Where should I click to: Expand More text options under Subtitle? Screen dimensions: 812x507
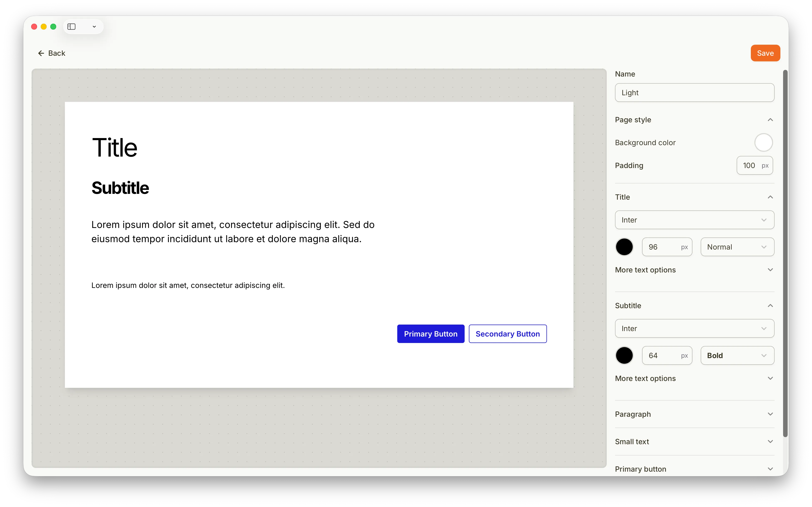(770, 378)
